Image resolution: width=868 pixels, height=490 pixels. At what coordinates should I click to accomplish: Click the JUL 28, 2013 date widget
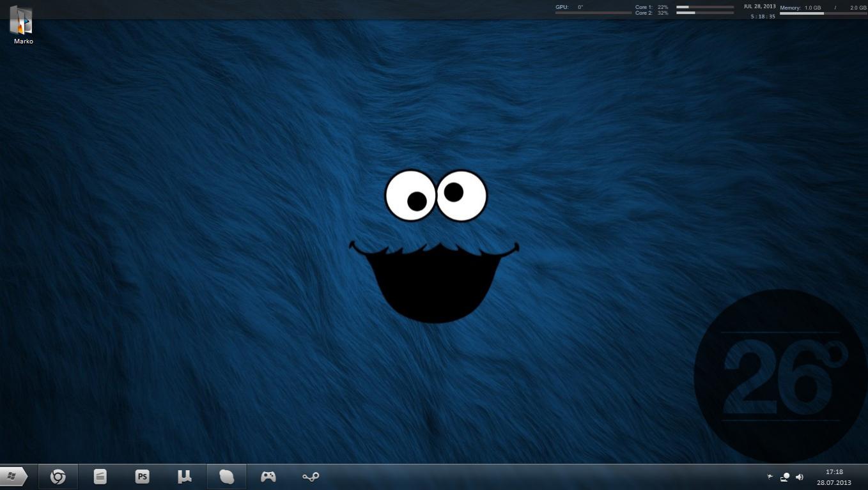(x=759, y=6)
